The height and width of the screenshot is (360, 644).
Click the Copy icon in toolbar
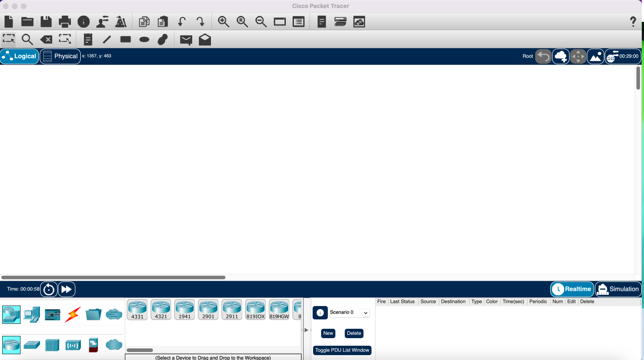click(x=144, y=21)
